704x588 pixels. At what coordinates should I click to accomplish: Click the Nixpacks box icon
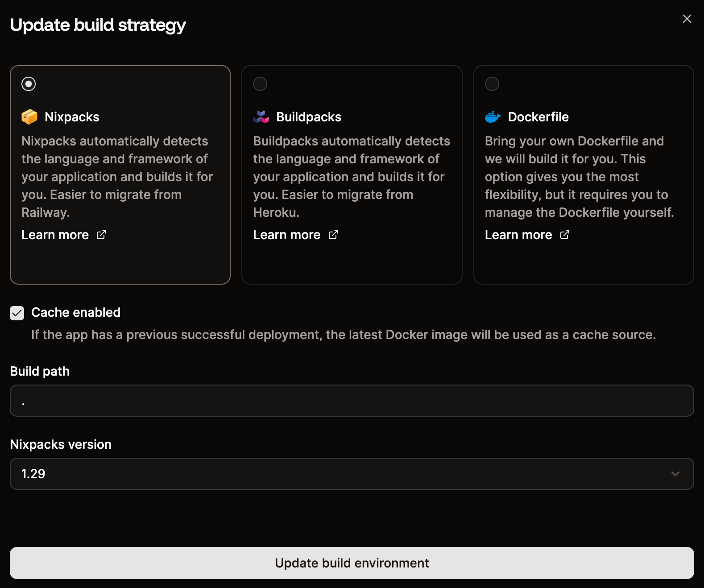coord(29,117)
